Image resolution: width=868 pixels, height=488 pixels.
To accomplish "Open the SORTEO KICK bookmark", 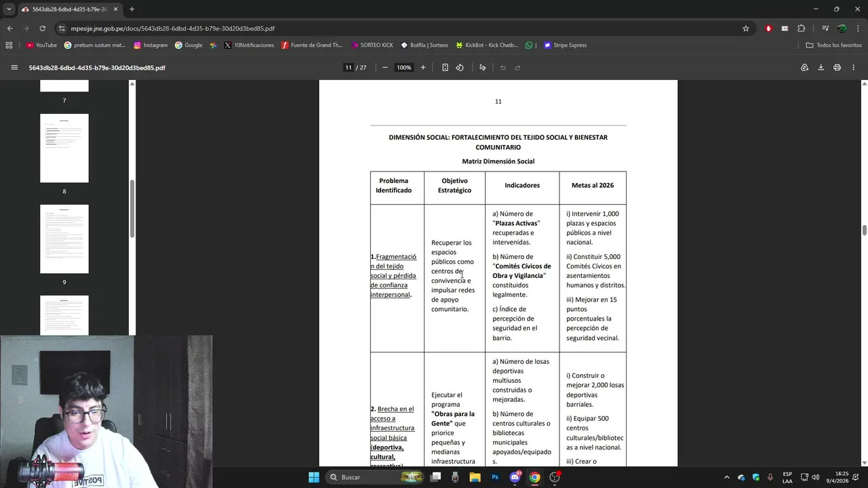I will point(372,45).
